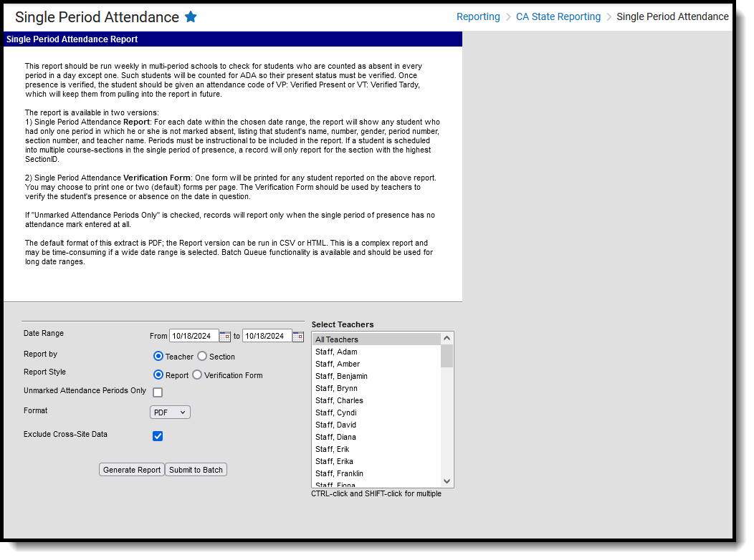Click the teacher list scrollbar thumb
Viewport: 754px width, 560px height.
[x=447, y=356]
